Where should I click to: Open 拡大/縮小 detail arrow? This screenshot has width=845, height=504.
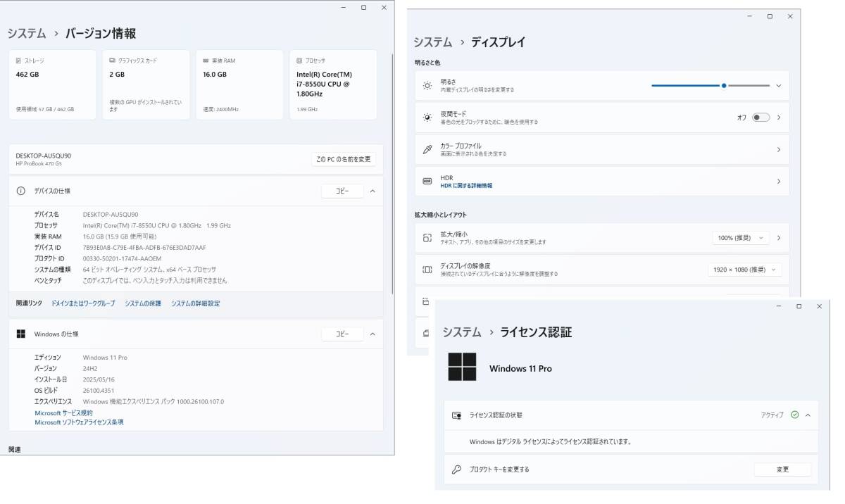pyautogui.click(x=778, y=238)
